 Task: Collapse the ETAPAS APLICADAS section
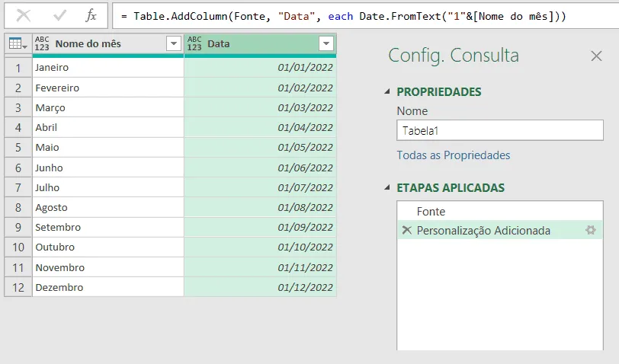click(387, 187)
